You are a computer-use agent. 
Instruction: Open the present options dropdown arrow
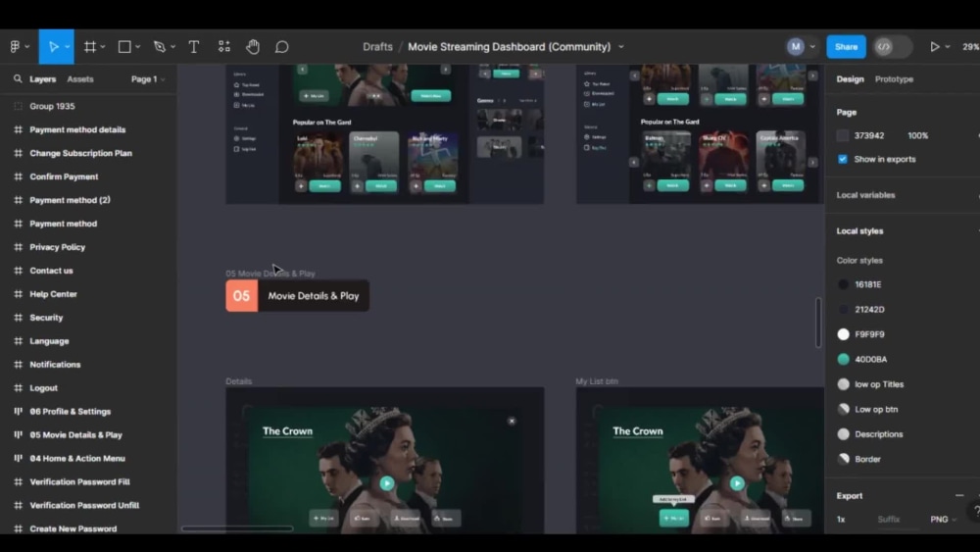click(948, 46)
